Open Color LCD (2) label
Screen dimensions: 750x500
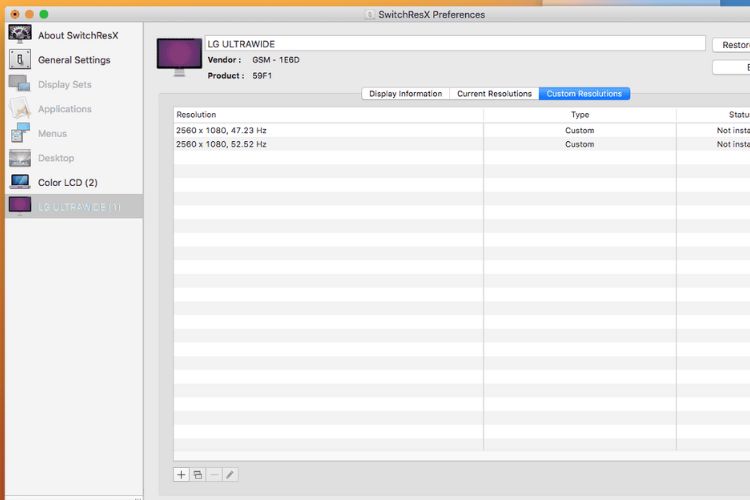point(67,183)
